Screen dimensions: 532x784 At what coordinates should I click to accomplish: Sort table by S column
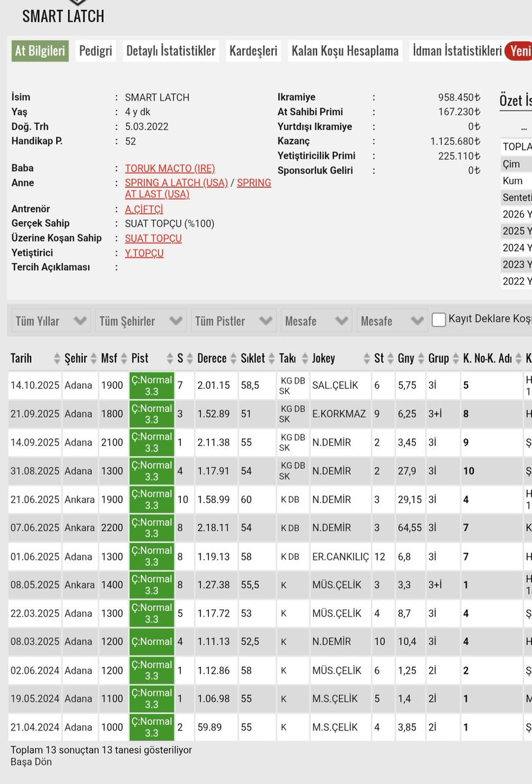point(185,358)
